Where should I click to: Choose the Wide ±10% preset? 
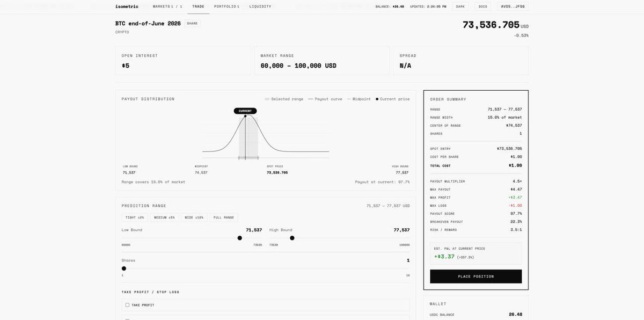coord(194,217)
